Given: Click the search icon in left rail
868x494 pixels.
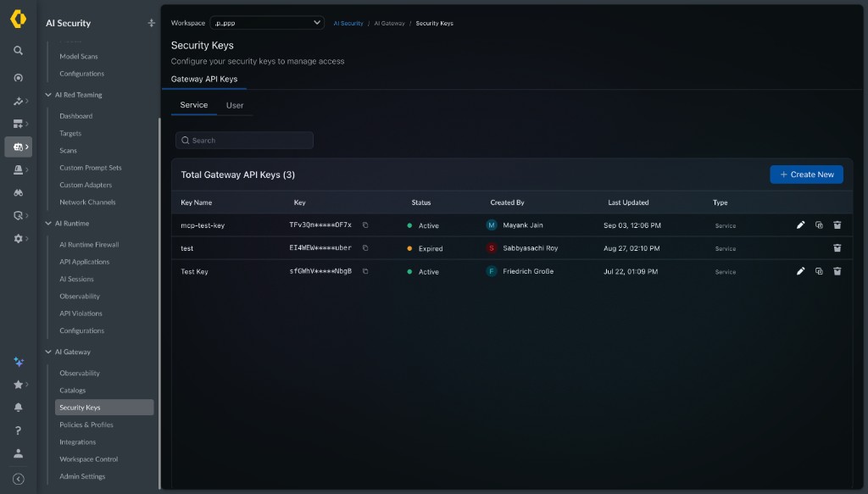Looking at the screenshot, I should [x=19, y=50].
